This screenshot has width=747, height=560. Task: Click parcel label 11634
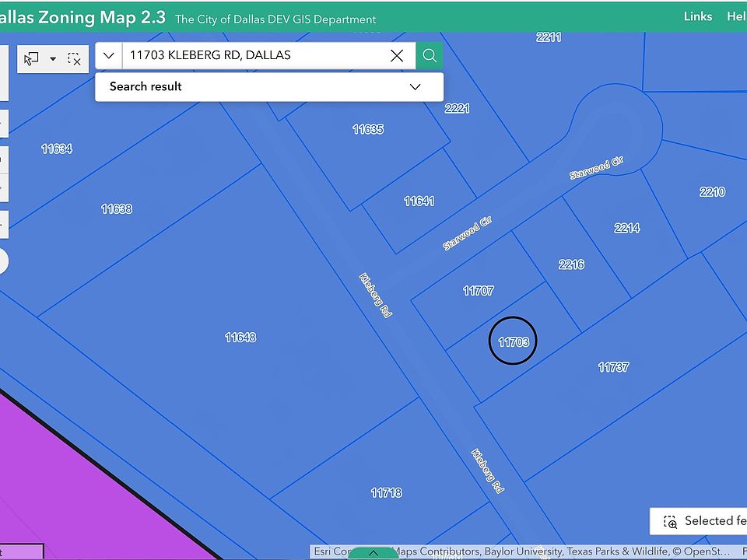(x=57, y=149)
